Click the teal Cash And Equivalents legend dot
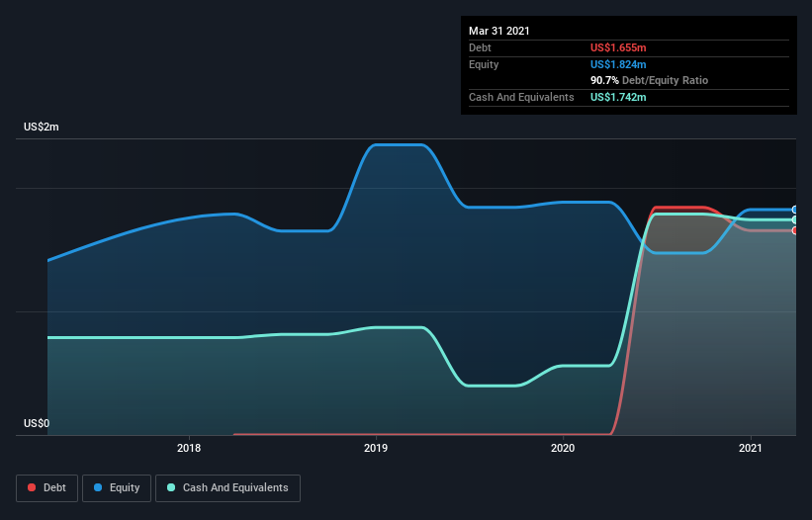Viewport: 812px width, 520px height. (171, 487)
